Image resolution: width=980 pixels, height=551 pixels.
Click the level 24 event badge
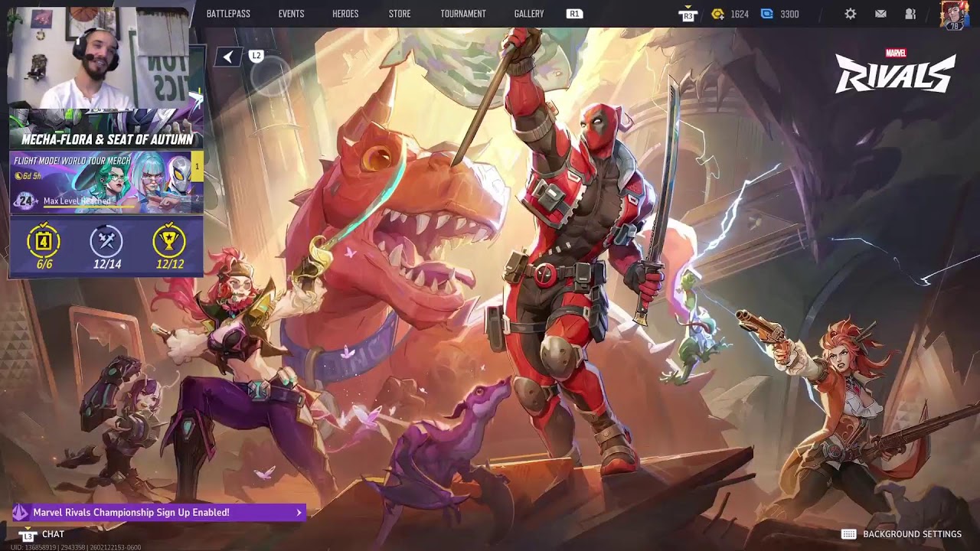point(26,201)
